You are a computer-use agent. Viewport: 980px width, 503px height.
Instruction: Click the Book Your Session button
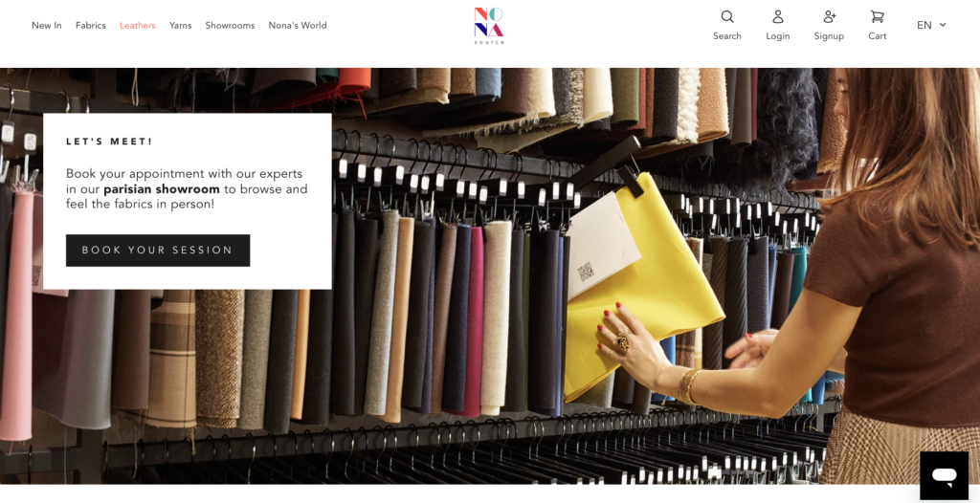[158, 251]
